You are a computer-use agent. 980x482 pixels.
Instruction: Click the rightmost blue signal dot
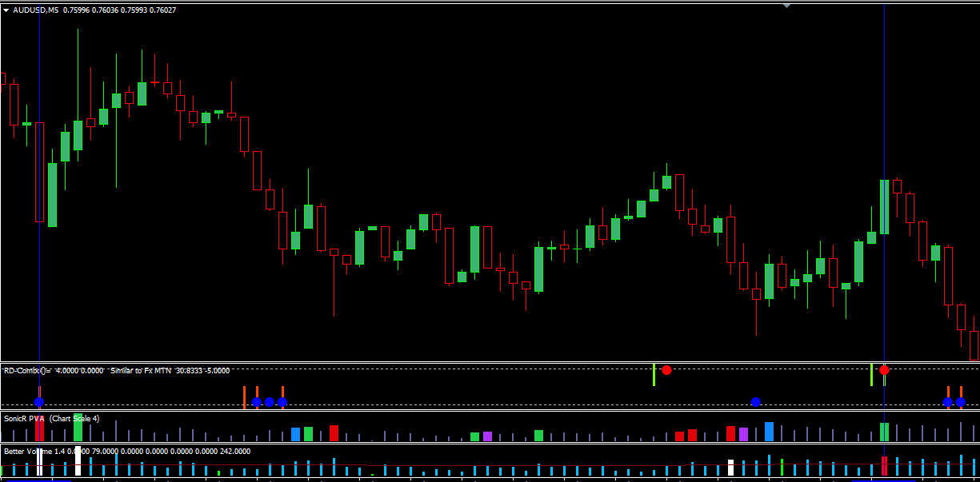(961, 402)
